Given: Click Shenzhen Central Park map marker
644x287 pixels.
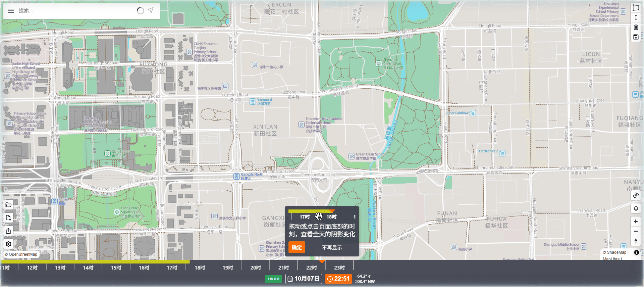Looking at the screenshot, I should (x=379, y=63).
